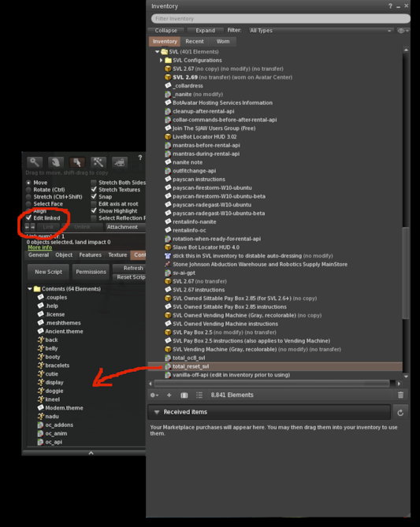The width and height of the screenshot is (420, 527).
Task: Select the Edit (pointer) tool in build window
Action: [x=77, y=162]
